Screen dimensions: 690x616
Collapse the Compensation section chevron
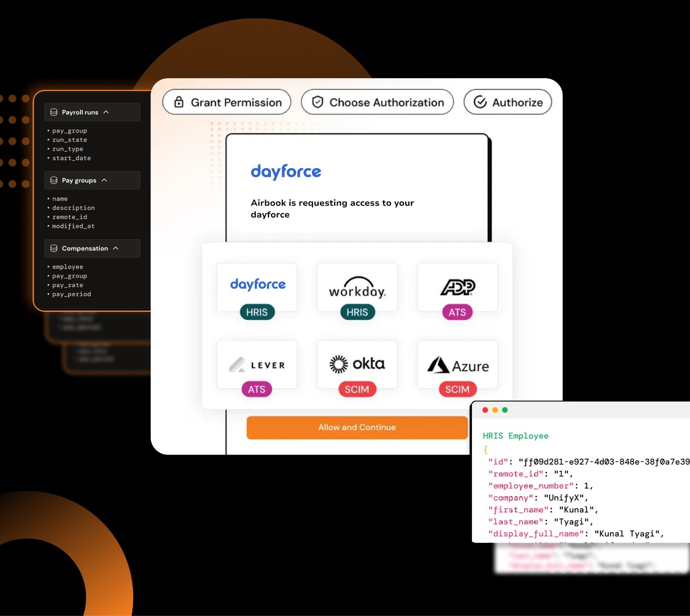[x=116, y=248]
